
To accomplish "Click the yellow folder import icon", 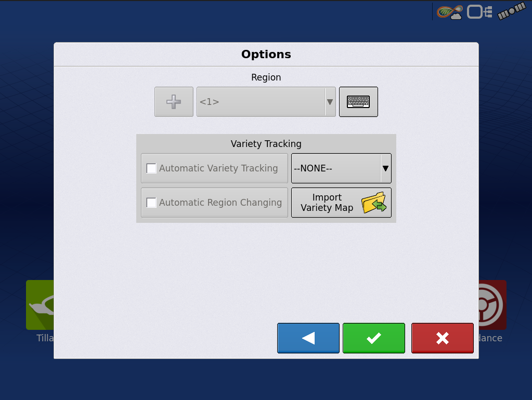I will [x=373, y=203].
